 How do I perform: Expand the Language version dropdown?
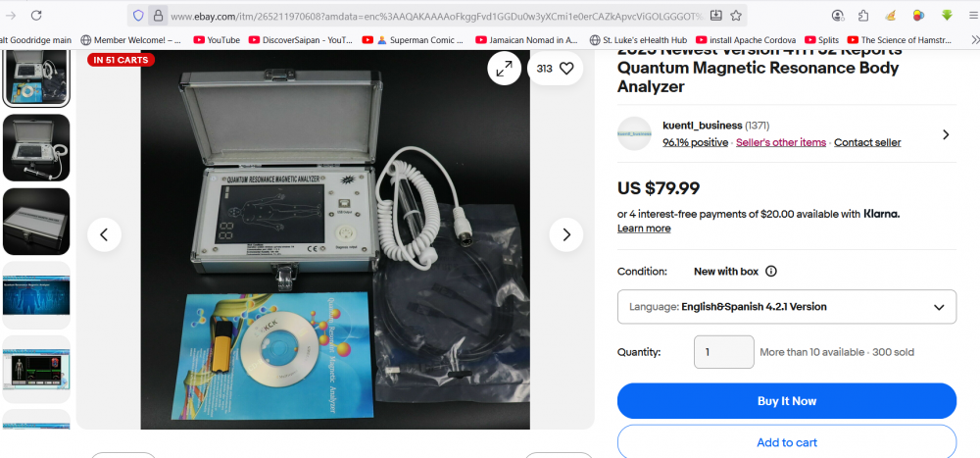[786, 307]
